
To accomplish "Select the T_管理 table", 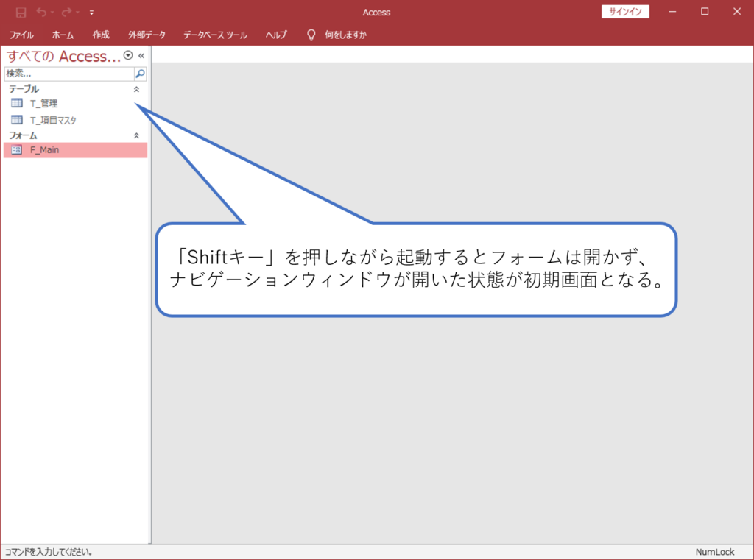I will click(x=75, y=103).
